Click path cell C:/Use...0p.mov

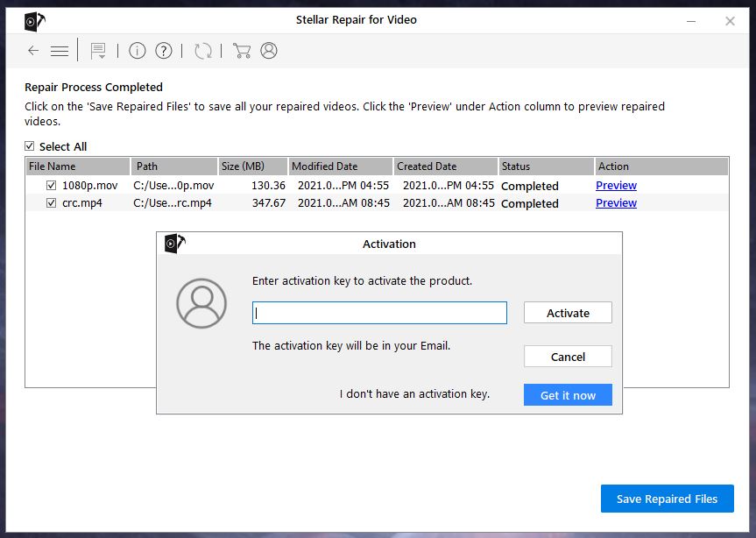pos(173,186)
